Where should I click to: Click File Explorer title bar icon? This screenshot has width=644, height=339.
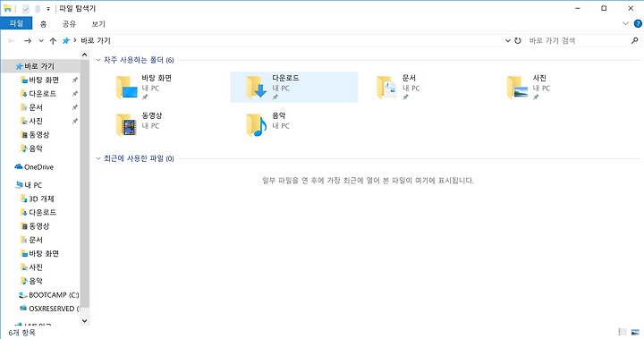pos(7,8)
